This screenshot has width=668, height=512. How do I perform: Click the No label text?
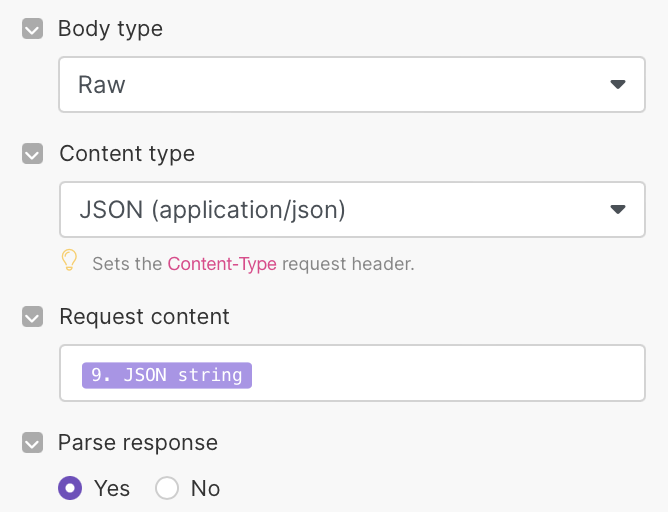205,488
